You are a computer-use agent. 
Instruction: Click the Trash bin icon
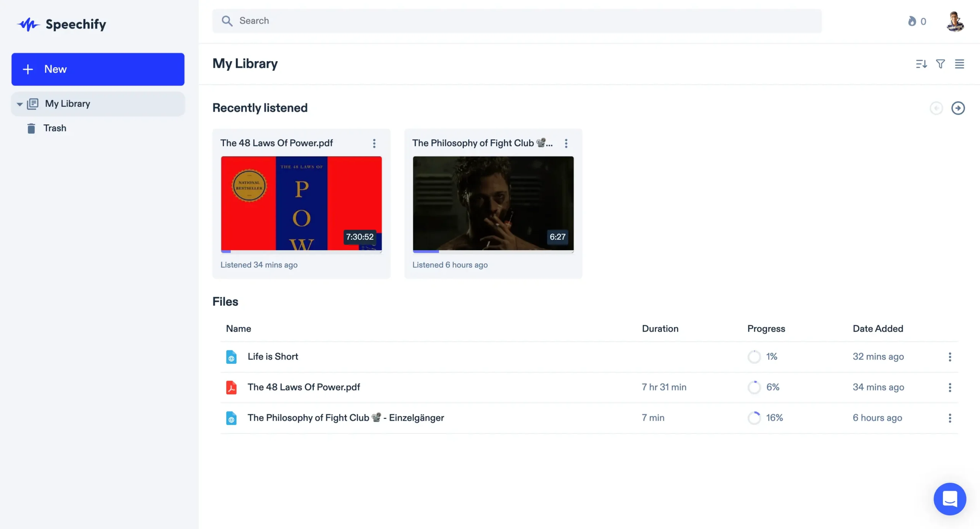point(31,129)
